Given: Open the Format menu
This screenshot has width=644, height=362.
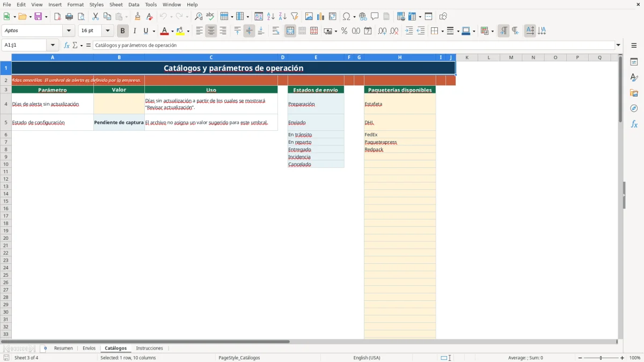Looking at the screenshot, I should pos(76,4).
